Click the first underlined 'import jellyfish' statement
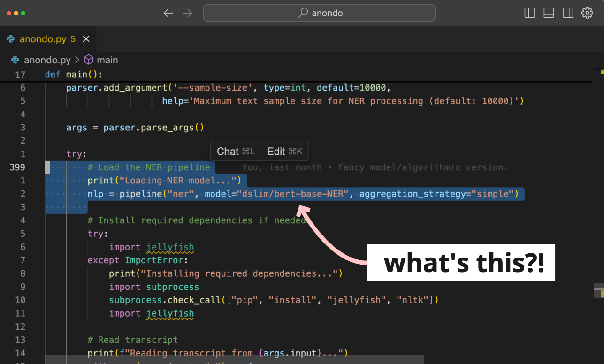 click(x=152, y=247)
